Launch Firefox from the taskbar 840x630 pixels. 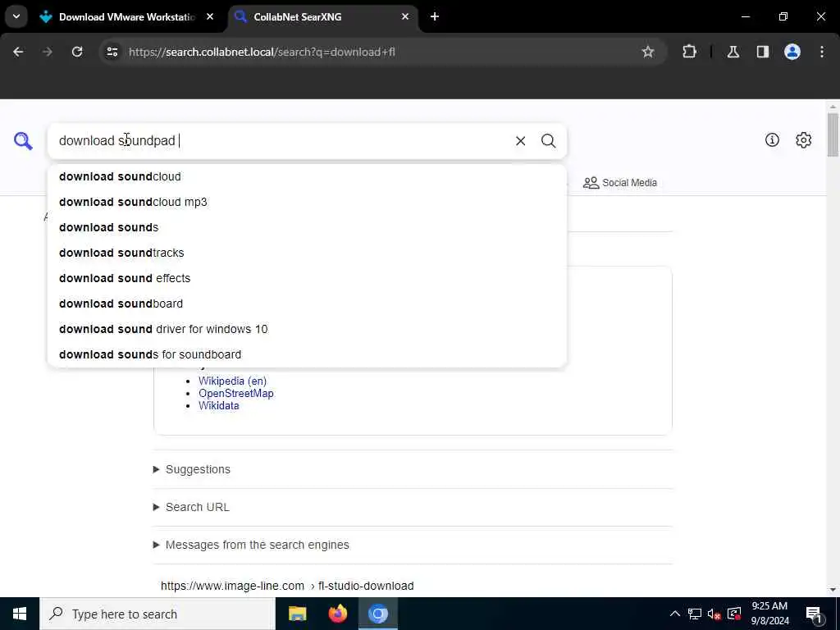337,614
